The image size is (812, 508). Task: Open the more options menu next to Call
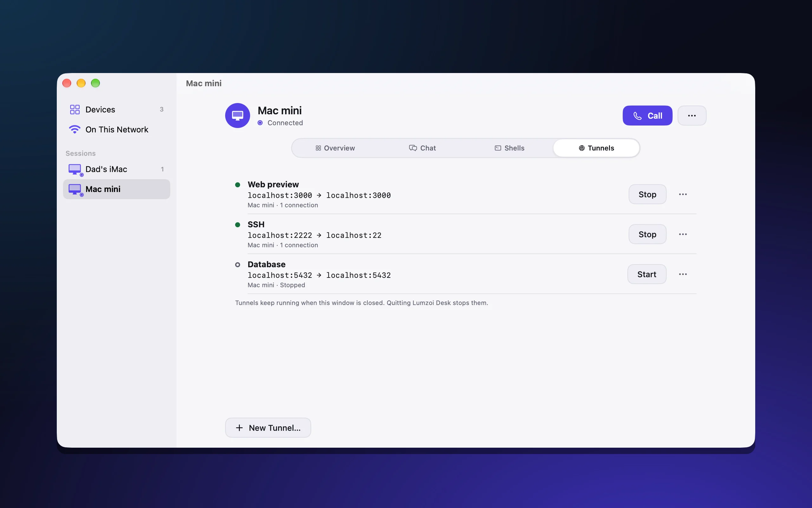pos(692,116)
